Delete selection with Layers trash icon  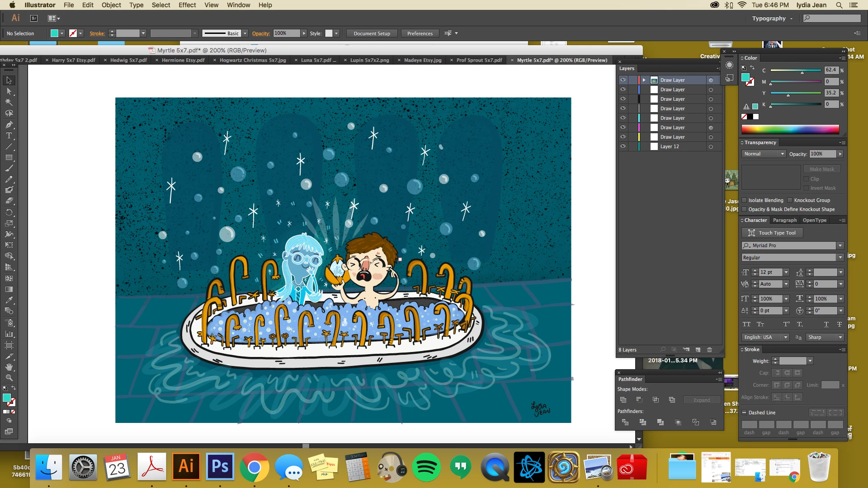pos(709,350)
